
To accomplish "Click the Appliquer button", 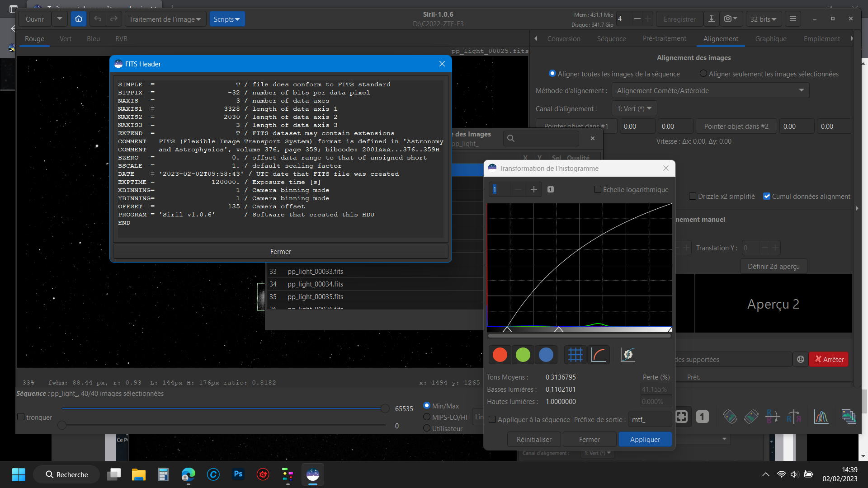I will (x=645, y=440).
